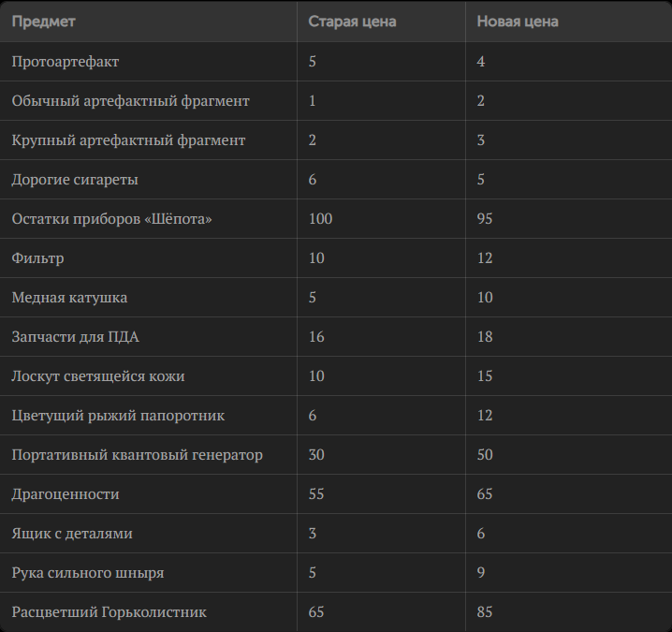This screenshot has height=632, width=672.
Task: Click new price 65 for «Драгоценности»
Action: [x=485, y=494]
